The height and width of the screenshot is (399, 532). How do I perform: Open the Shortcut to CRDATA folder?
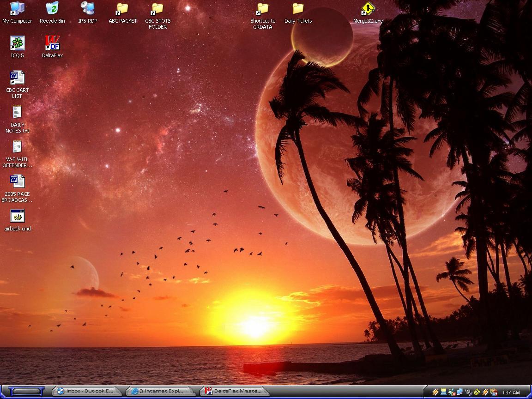[x=263, y=9]
